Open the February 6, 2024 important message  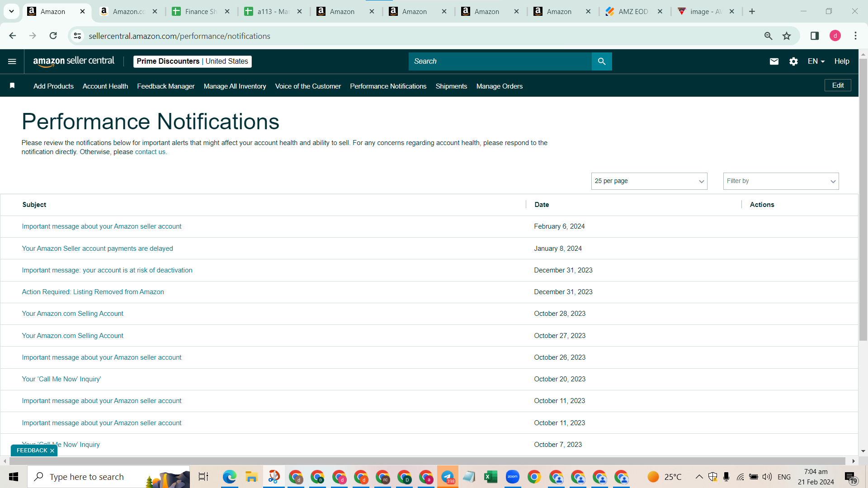pyautogui.click(x=102, y=226)
